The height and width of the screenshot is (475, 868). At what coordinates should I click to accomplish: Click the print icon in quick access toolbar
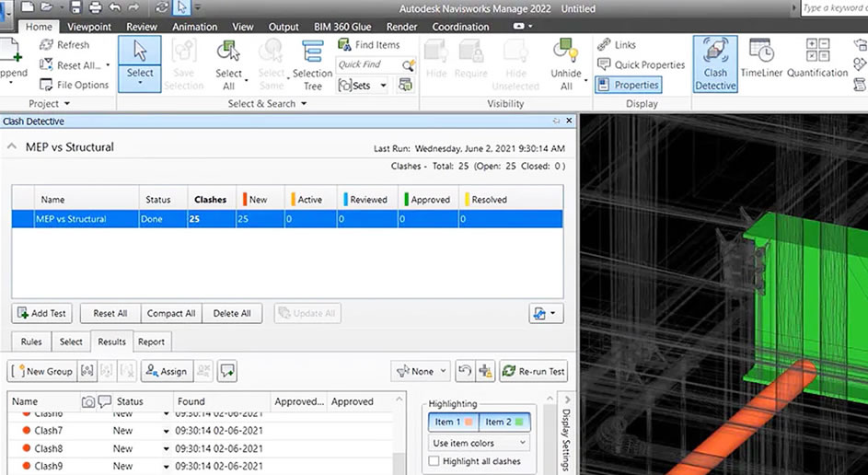tap(95, 7)
